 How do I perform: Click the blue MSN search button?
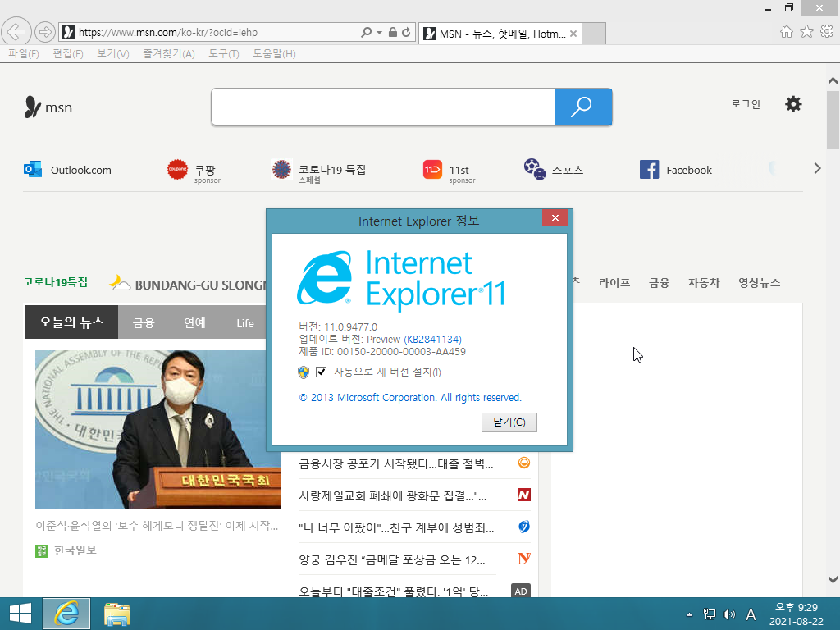(583, 107)
